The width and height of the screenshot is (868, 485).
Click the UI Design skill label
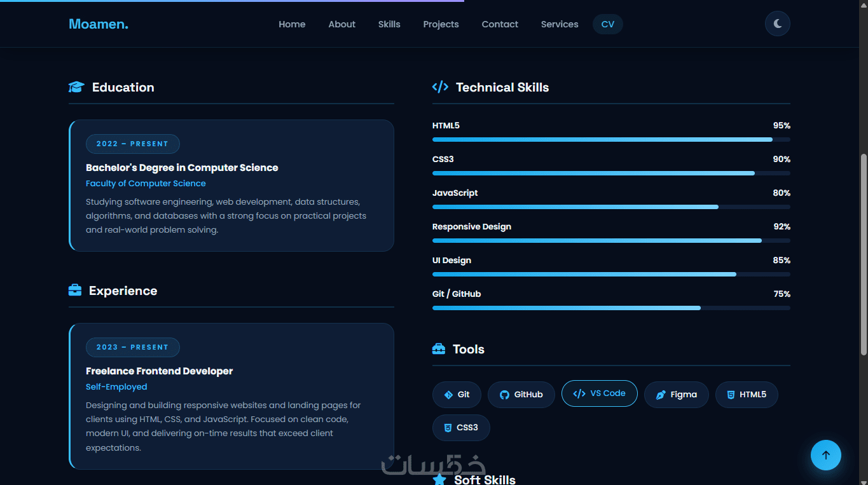point(451,261)
